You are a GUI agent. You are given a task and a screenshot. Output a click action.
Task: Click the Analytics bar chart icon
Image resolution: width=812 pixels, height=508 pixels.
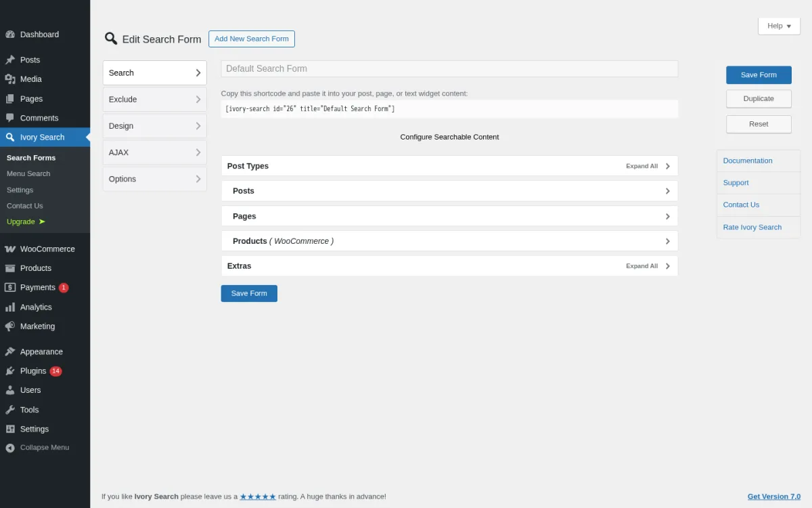(10, 307)
